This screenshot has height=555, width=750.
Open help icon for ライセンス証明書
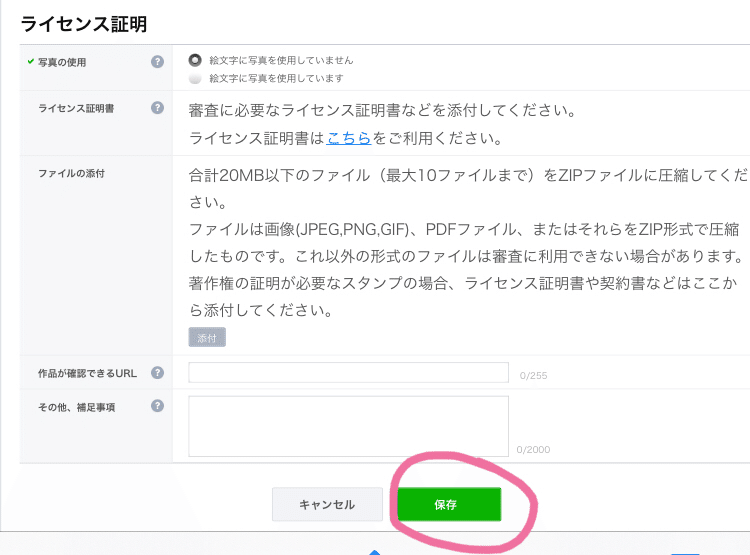(x=157, y=108)
